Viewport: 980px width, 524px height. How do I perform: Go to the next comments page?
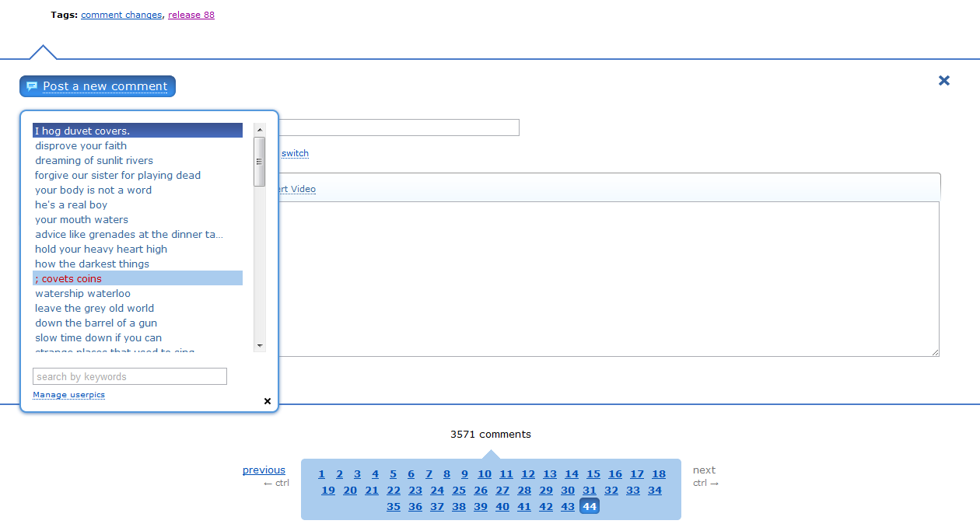click(704, 470)
